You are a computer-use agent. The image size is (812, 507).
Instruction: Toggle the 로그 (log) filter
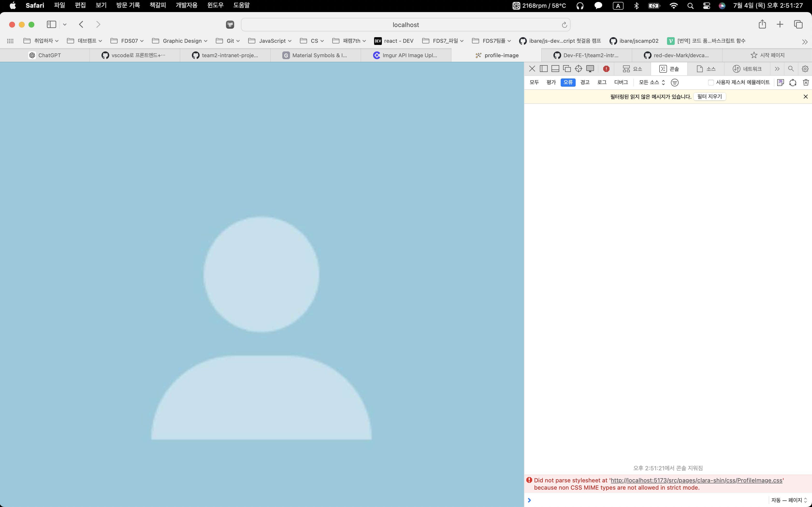click(x=602, y=83)
